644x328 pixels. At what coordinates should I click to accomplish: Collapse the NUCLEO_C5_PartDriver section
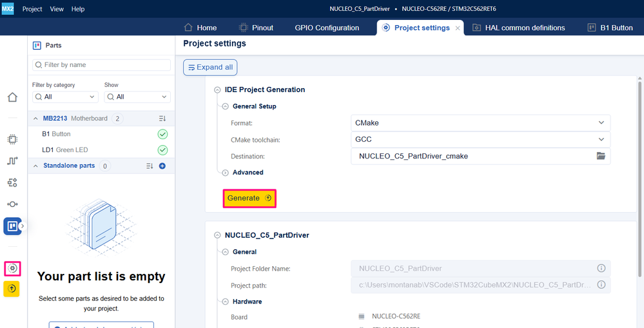pyautogui.click(x=217, y=236)
